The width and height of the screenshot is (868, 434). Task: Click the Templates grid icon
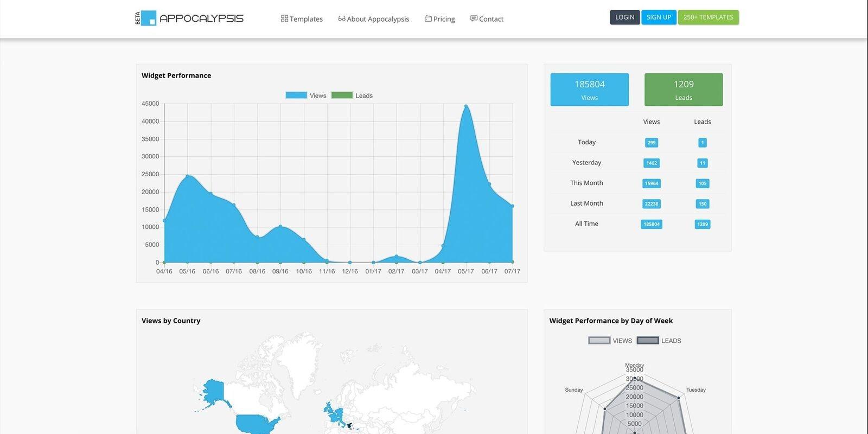(x=284, y=18)
